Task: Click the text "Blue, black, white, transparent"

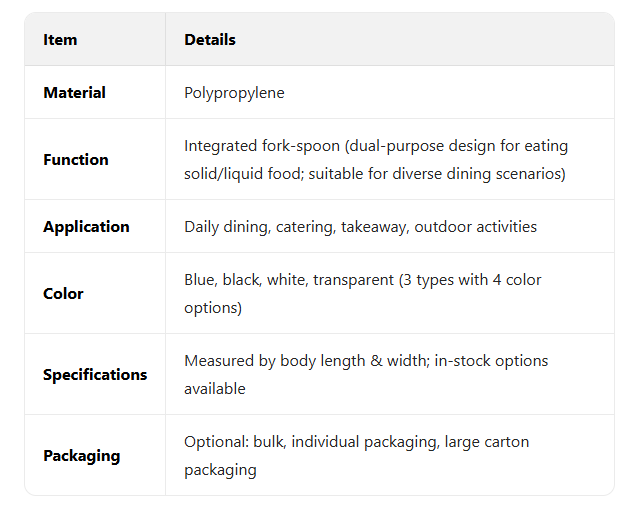Action: pyautogui.click(x=289, y=280)
